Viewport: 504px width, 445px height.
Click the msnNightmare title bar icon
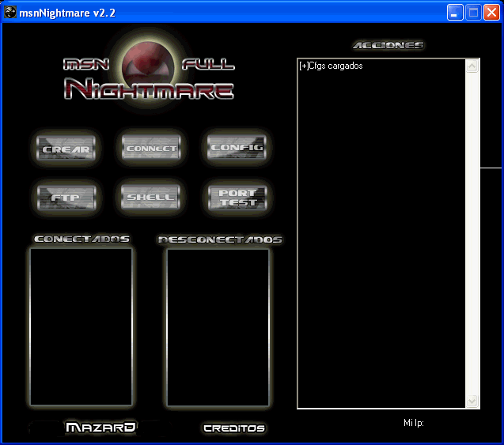tap(9, 13)
